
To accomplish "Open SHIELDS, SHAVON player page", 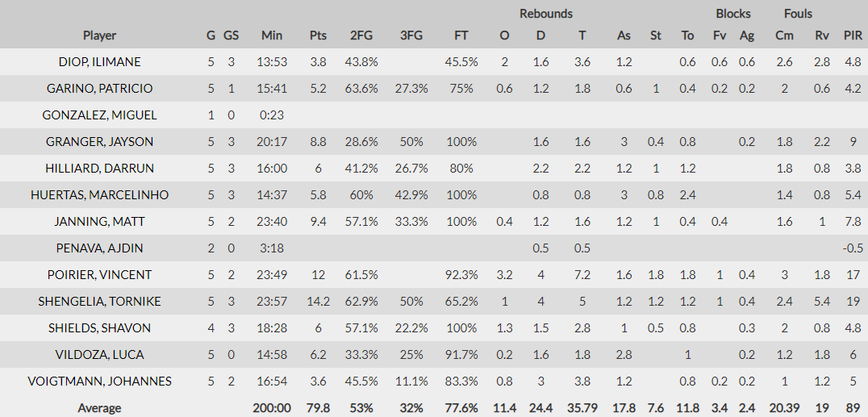I will point(99,328).
